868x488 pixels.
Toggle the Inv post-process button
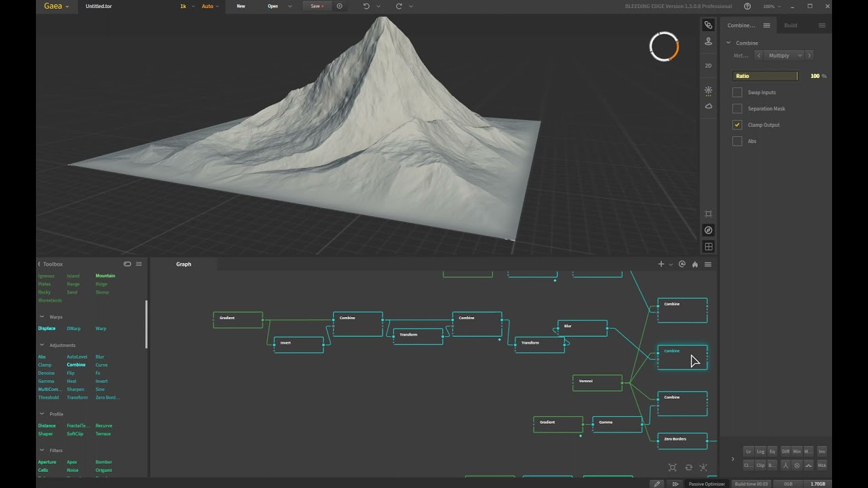822,451
